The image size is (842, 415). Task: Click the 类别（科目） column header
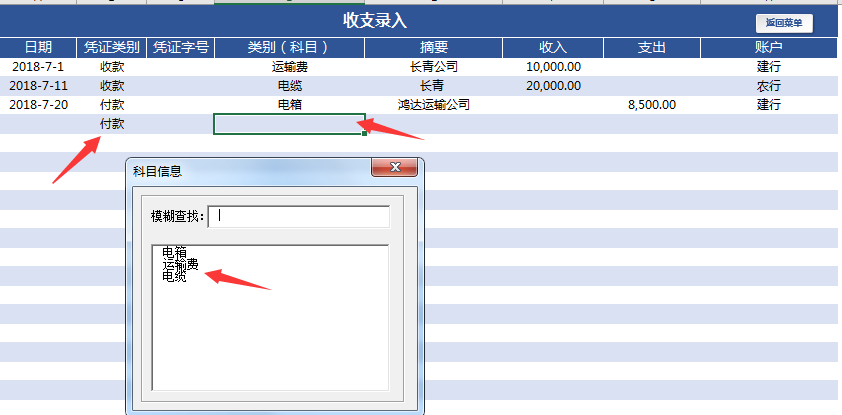289,48
